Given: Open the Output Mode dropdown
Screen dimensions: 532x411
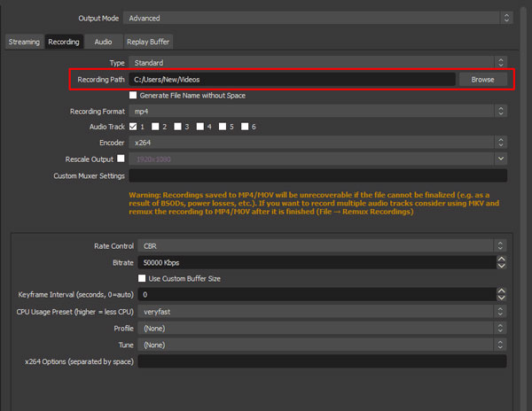Looking at the screenshot, I should [x=318, y=18].
